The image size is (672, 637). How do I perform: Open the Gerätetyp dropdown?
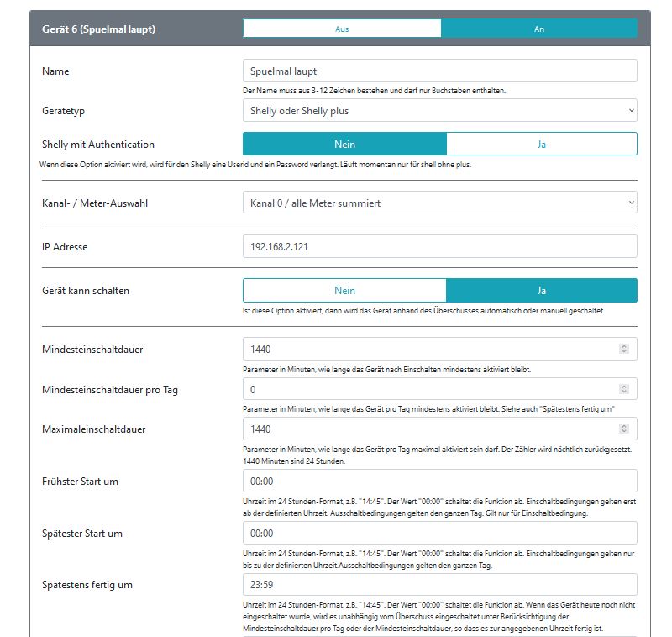point(439,111)
